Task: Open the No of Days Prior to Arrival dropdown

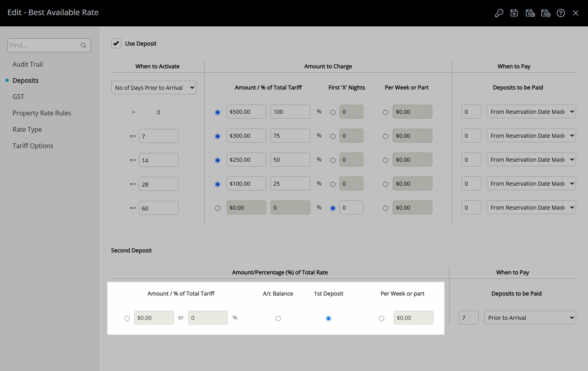Action: pos(154,87)
